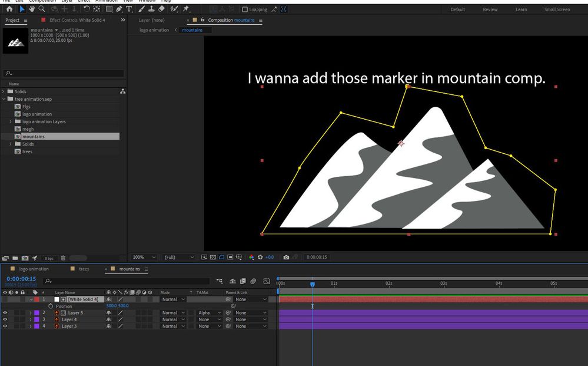This screenshot has height=366, width=588.
Task: Open Layer 5 Alpha track matte dropdown
Action: (209, 313)
